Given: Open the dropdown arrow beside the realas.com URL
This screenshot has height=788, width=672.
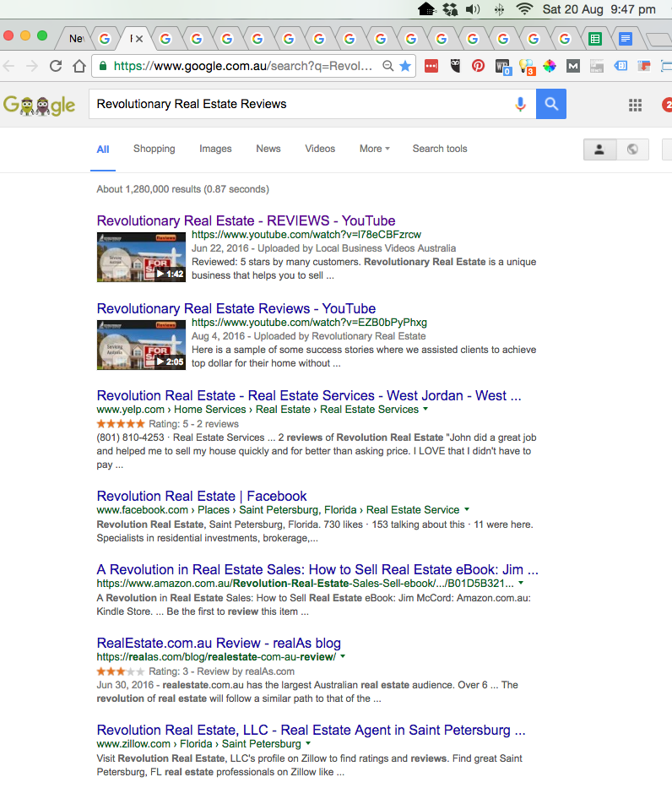Looking at the screenshot, I should [343, 656].
